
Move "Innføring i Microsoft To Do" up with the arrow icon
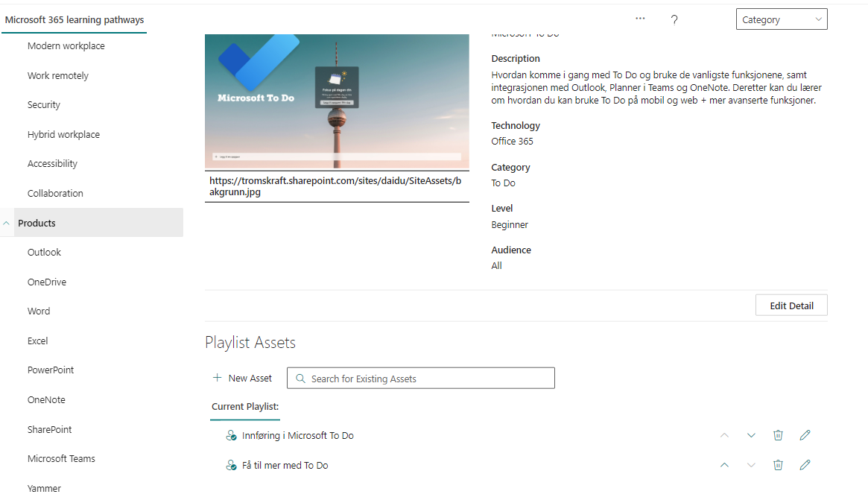point(724,435)
